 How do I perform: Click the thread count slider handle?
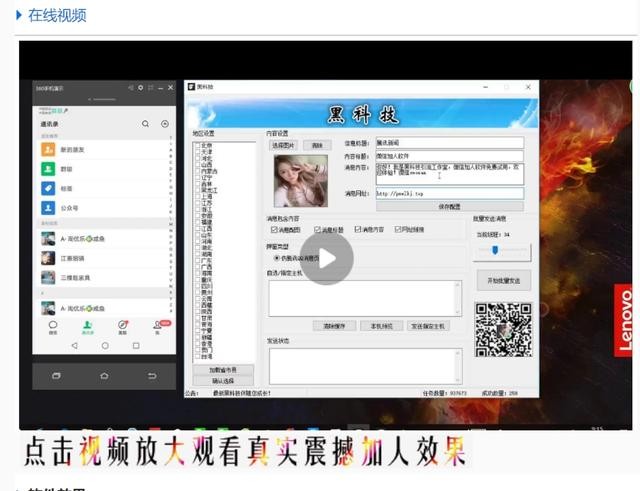494,250
